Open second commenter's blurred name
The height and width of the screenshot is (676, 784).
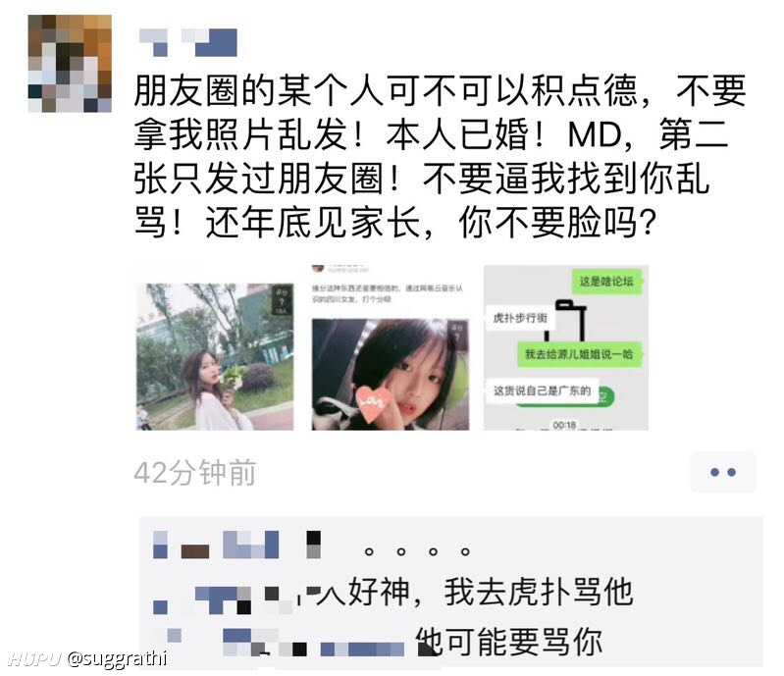point(223,599)
